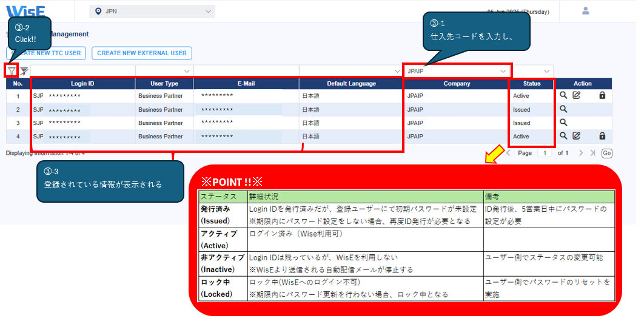Edit the user in row No. 1
The height and width of the screenshot is (318, 644).
tap(576, 95)
